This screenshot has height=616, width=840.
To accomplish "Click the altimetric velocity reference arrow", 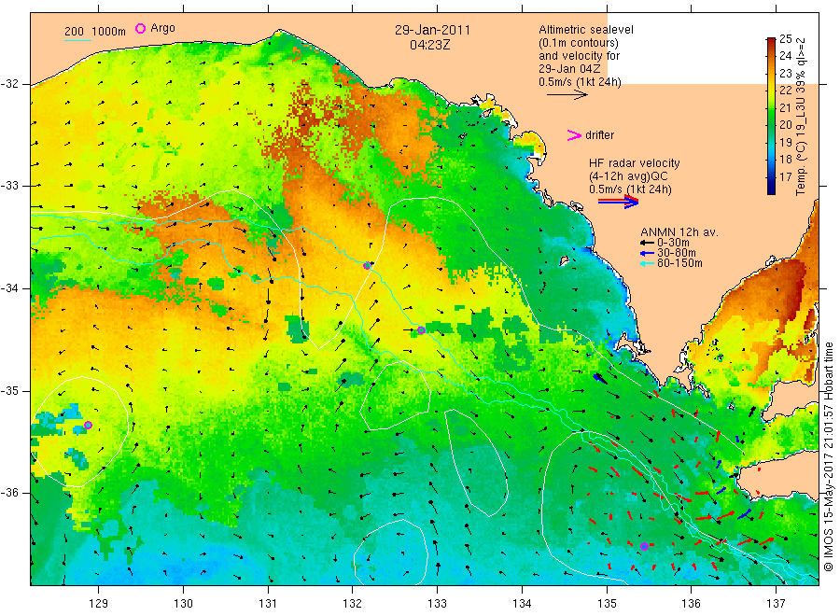I will [567, 95].
